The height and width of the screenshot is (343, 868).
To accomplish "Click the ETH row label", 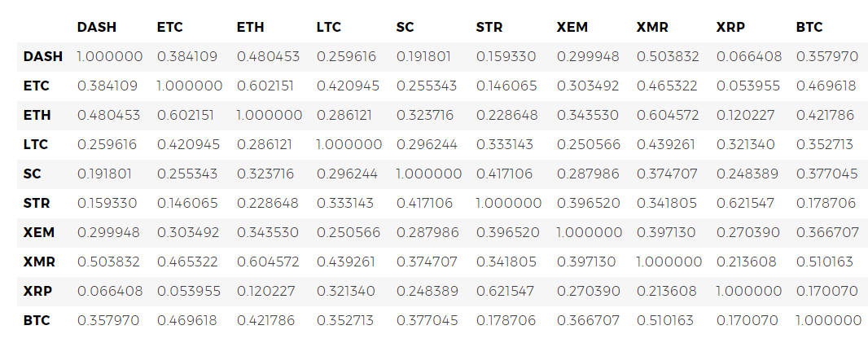I will (37, 115).
